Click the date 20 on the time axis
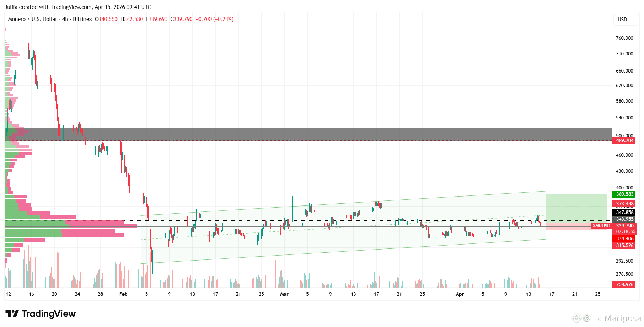Viewport: 644px width, 327px height. coord(54,294)
